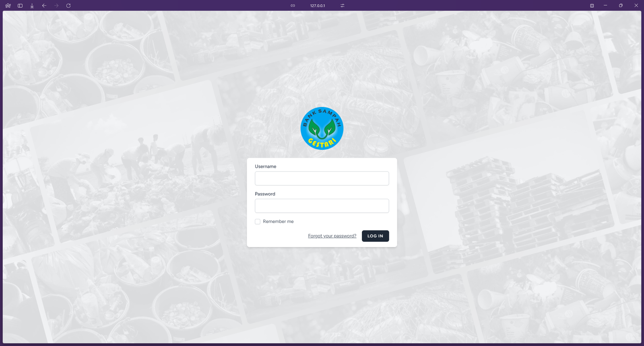Open the downloads icon in toolbar
This screenshot has height=346, width=644.
(x=32, y=6)
